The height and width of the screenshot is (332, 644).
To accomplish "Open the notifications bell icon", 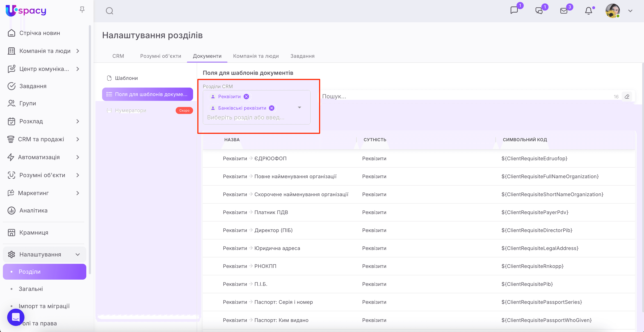I will (588, 11).
